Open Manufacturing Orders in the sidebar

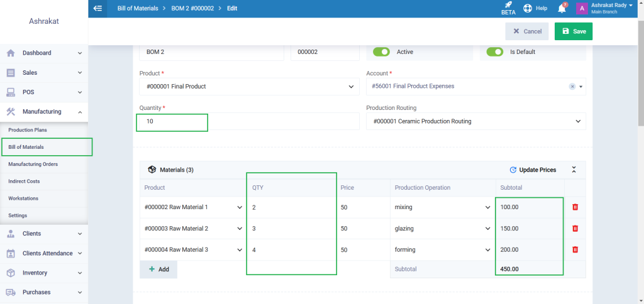[x=33, y=164]
